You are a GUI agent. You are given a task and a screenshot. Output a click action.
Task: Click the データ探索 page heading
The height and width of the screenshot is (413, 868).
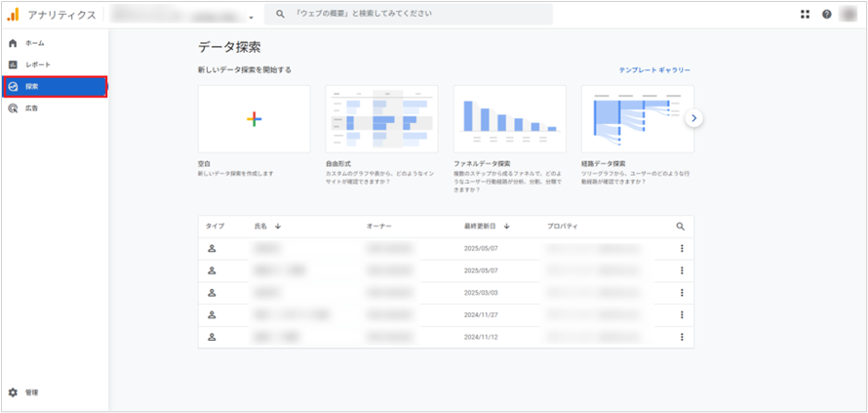229,47
